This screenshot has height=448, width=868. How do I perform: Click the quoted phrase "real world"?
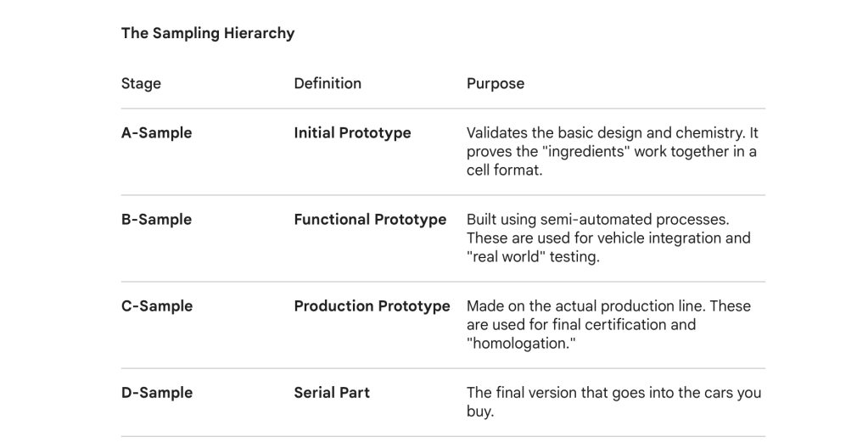pyautogui.click(x=509, y=257)
